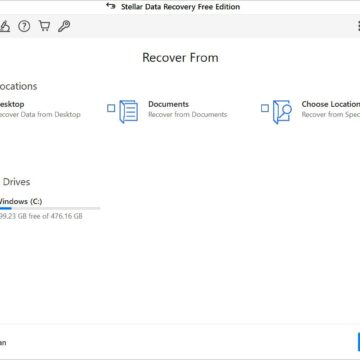Tick the Documents checkbox
The image size is (360, 360).
coord(111,108)
